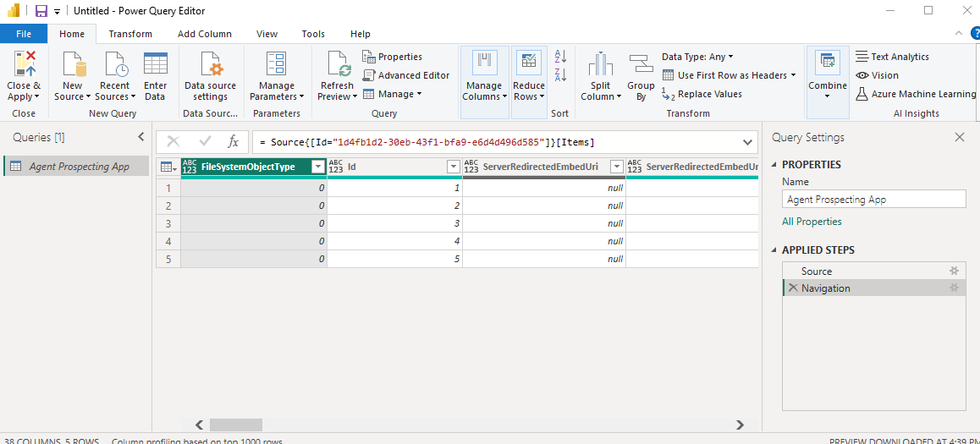This screenshot has width=980, height=444.
Task: Select the Source applied step
Action: click(873, 271)
